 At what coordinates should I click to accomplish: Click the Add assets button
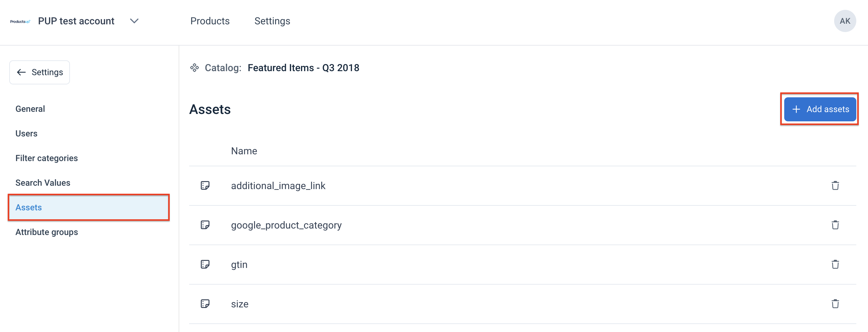click(x=820, y=109)
